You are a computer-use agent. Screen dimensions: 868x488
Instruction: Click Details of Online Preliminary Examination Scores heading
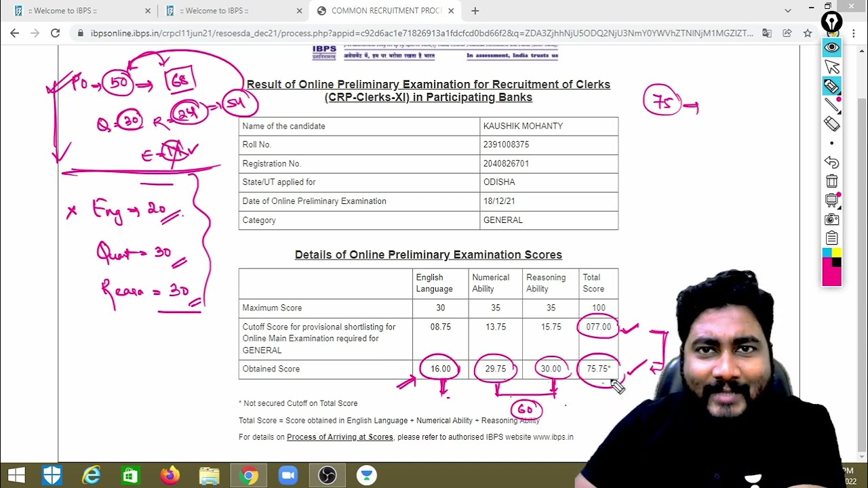click(x=428, y=255)
